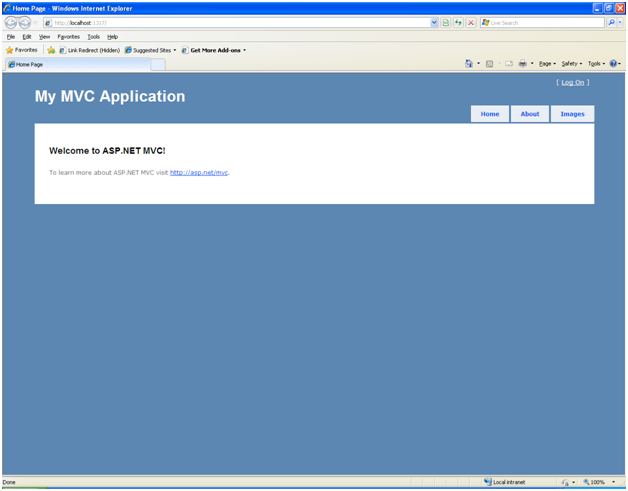Expand the Safety dropdown menu
This screenshot has height=491, width=628.
(x=571, y=64)
